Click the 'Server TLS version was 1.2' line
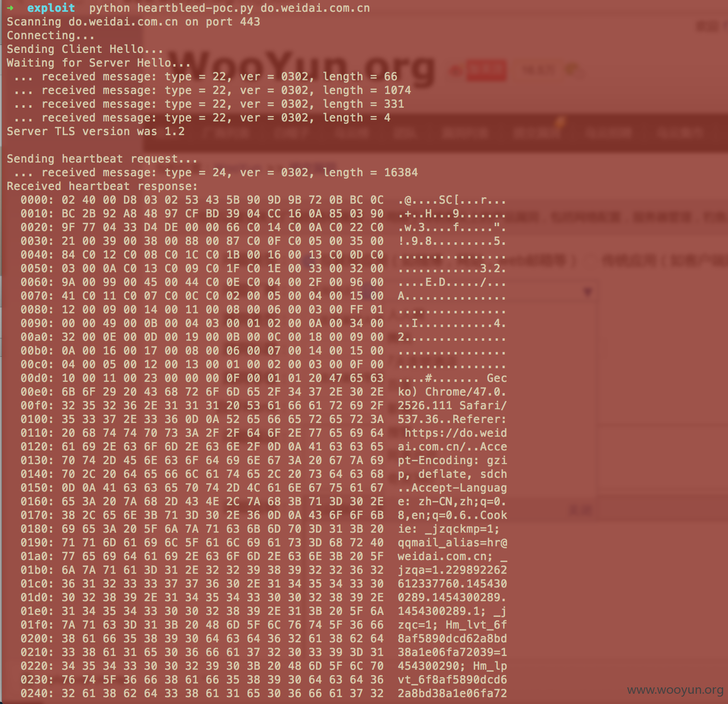The image size is (728, 704). [96, 131]
